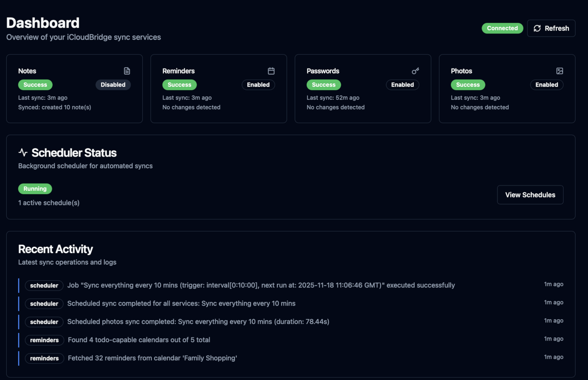Click the Disabled badge on Notes
588x380 pixels.
tap(113, 85)
